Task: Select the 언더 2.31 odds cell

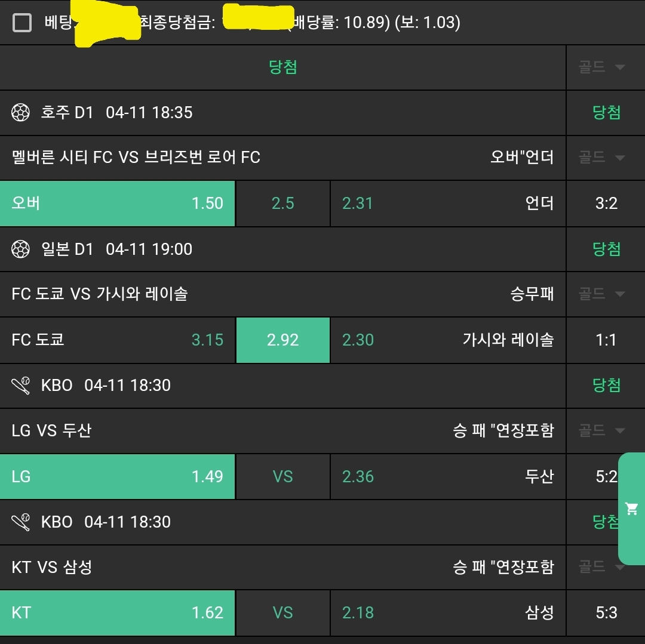Action: [x=448, y=204]
